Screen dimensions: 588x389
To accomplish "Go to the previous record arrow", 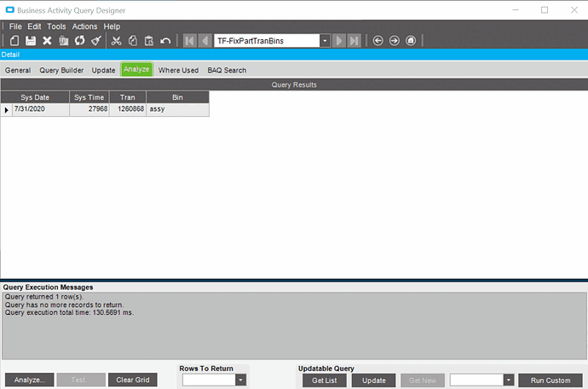I will point(205,41).
